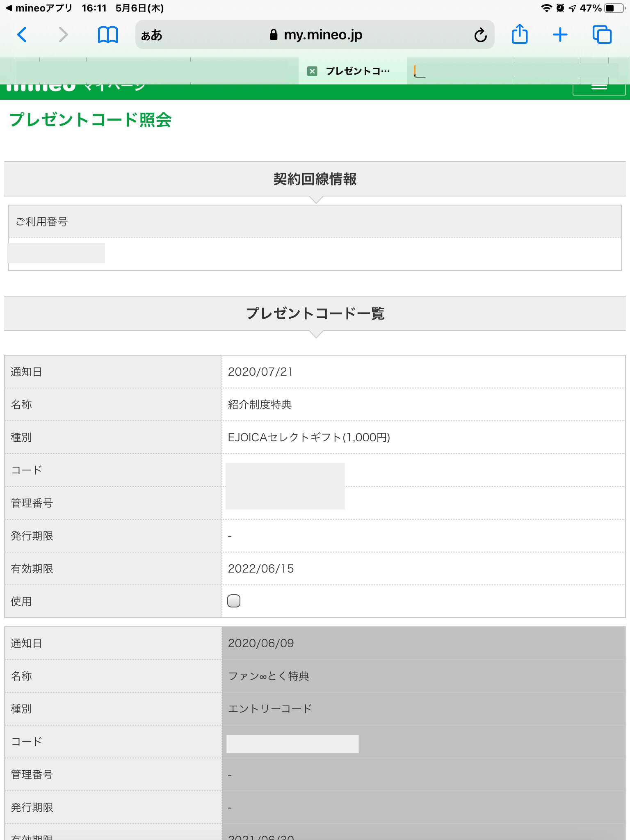Click the 2022/06/15 expiry date value
The width and height of the screenshot is (630, 840).
pyautogui.click(x=261, y=568)
